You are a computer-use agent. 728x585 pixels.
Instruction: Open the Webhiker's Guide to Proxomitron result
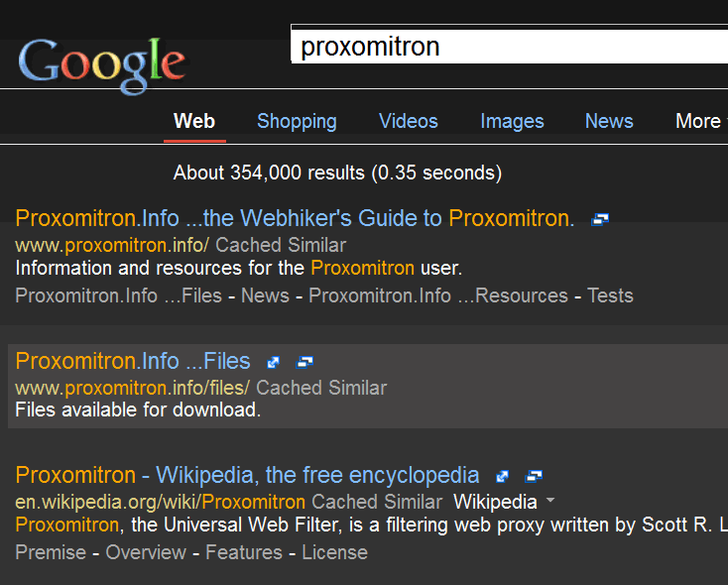point(295,218)
